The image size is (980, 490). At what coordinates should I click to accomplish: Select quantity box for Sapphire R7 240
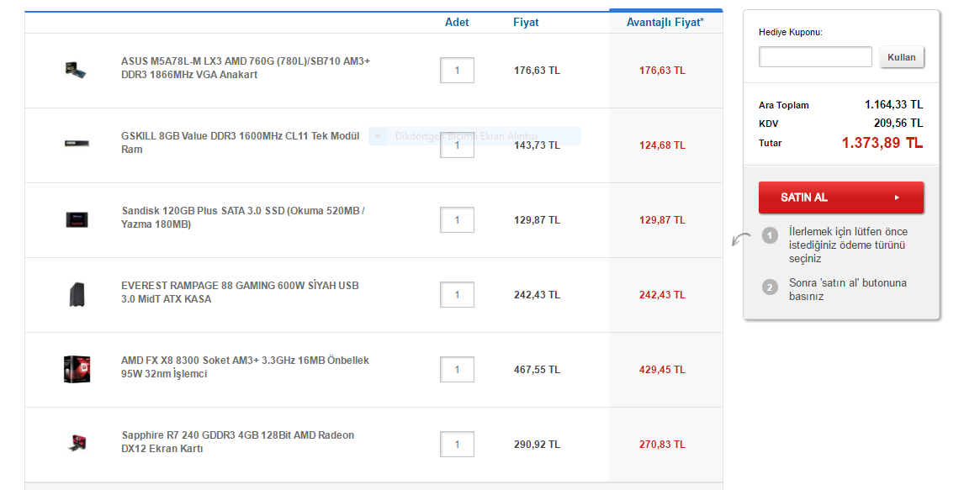click(457, 445)
